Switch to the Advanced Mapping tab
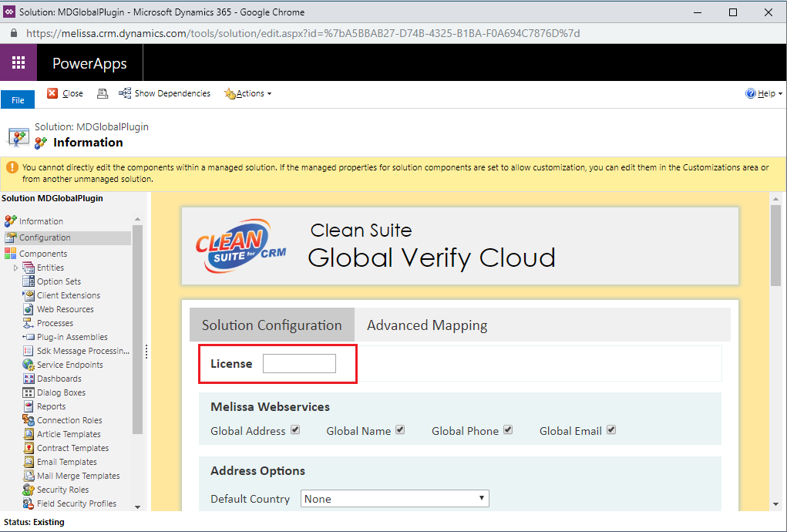The width and height of the screenshot is (787, 532). pos(426,325)
